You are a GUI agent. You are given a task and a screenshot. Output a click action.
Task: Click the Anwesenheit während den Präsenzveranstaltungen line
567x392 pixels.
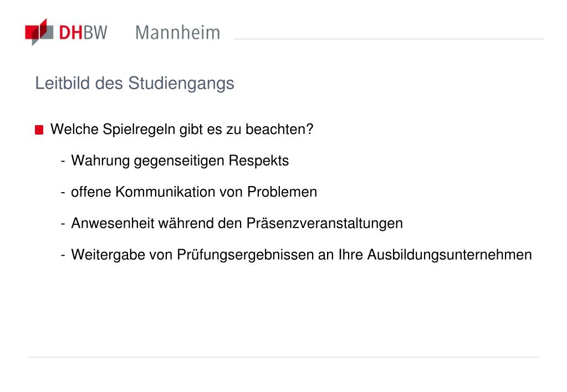(x=237, y=224)
